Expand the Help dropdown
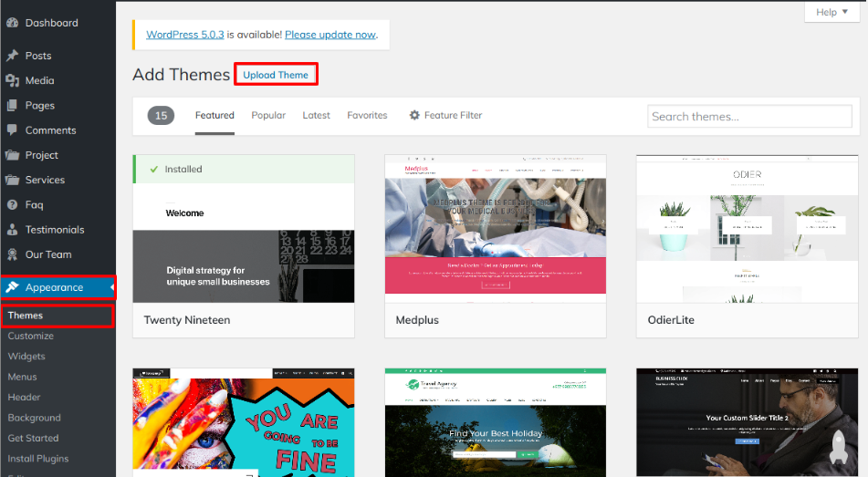The width and height of the screenshot is (868, 477). (x=831, y=12)
